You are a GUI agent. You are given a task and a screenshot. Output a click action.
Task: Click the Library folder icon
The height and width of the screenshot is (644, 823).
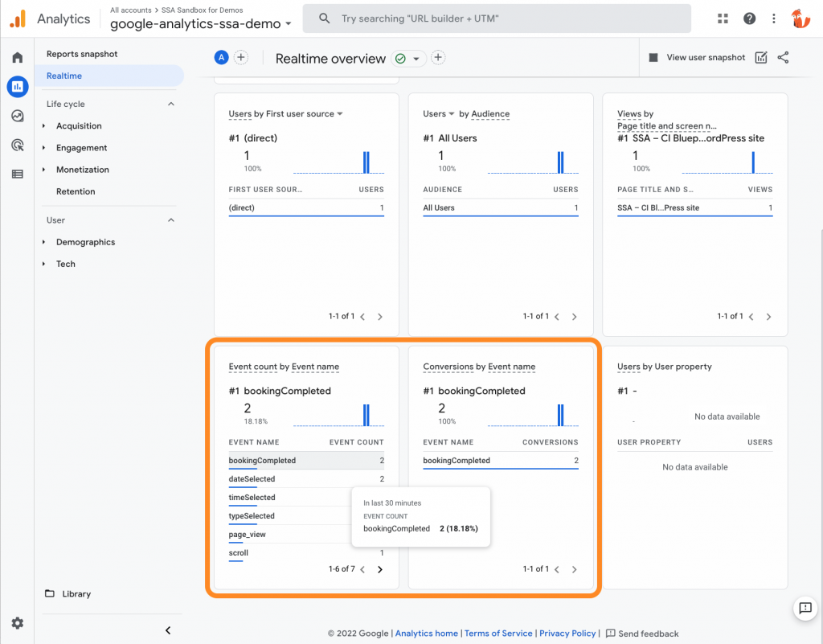point(50,593)
